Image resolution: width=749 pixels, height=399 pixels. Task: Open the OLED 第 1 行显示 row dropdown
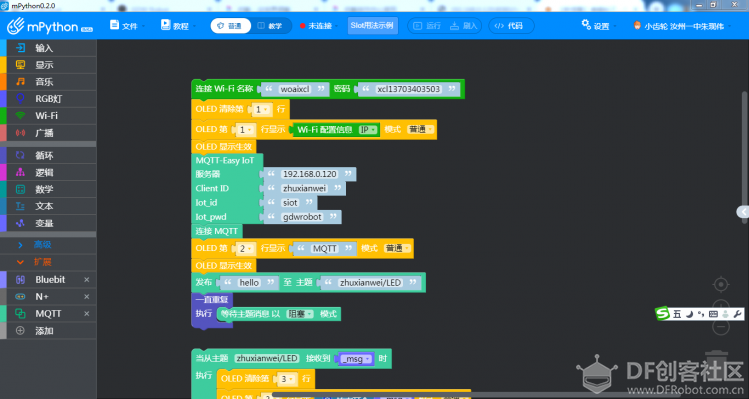[x=246, y=129]
